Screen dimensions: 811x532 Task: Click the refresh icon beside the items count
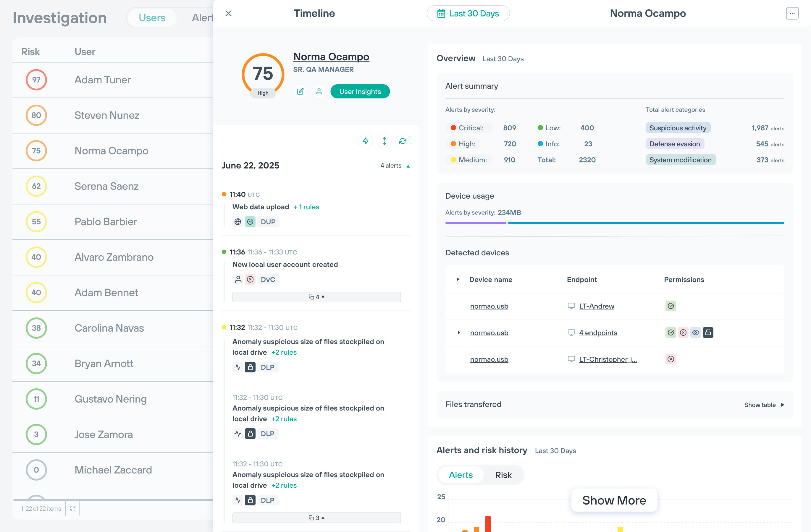coord(72,508)
